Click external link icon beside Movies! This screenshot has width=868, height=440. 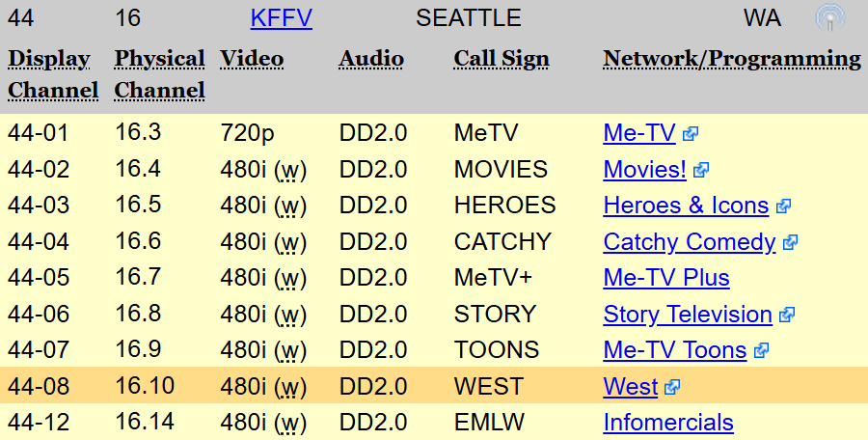coord(701,170)
